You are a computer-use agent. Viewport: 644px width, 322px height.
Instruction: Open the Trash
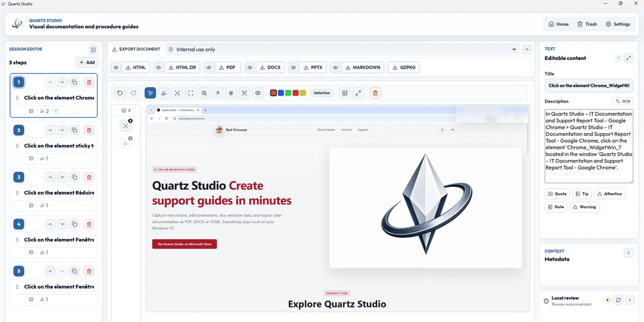click(587, 24)
